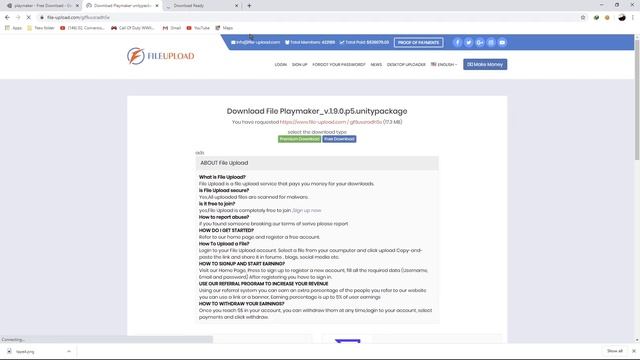This screenshot has width=640, height=360.
Task: Click PROOF OF PAYMENTS button
Action: click(418, 42)
